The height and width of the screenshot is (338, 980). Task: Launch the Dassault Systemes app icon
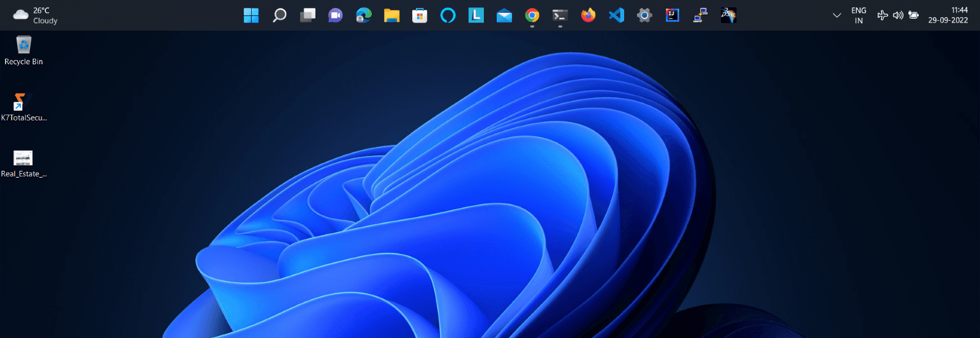(x=728, y=15)
